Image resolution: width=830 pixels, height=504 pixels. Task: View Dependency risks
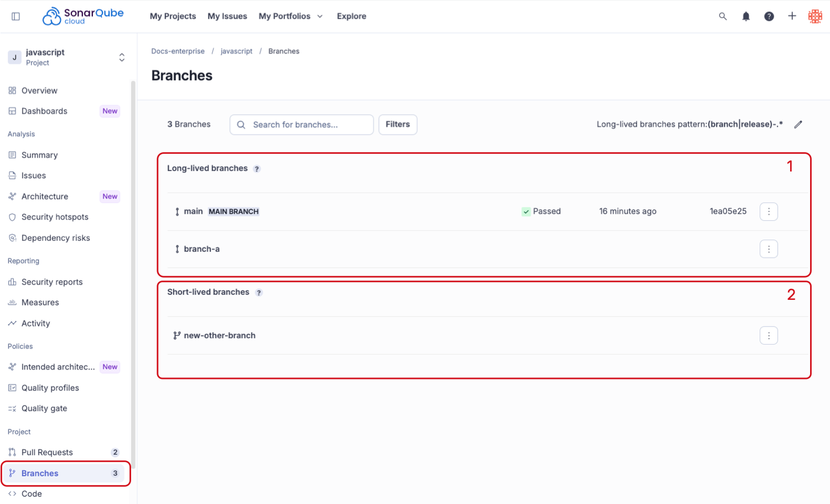click(55, 237)
